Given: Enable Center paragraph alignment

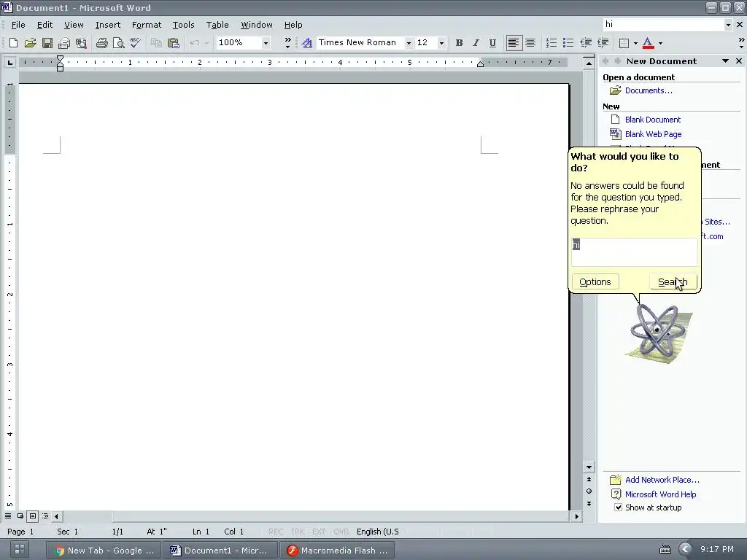Looking at the screenshot, I should coord(530,43).
